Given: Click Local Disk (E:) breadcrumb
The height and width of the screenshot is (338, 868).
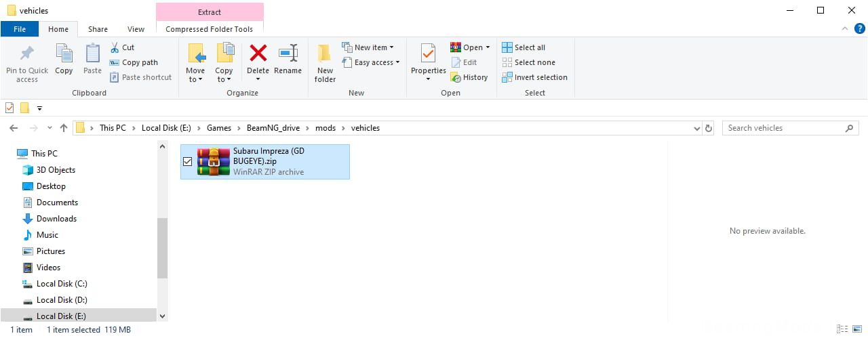Looking at the screenshot, I should coord(166,128).
